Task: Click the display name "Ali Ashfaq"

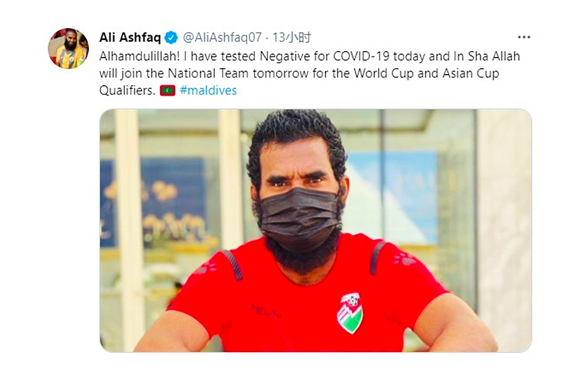Action: (x=129, y=38)
